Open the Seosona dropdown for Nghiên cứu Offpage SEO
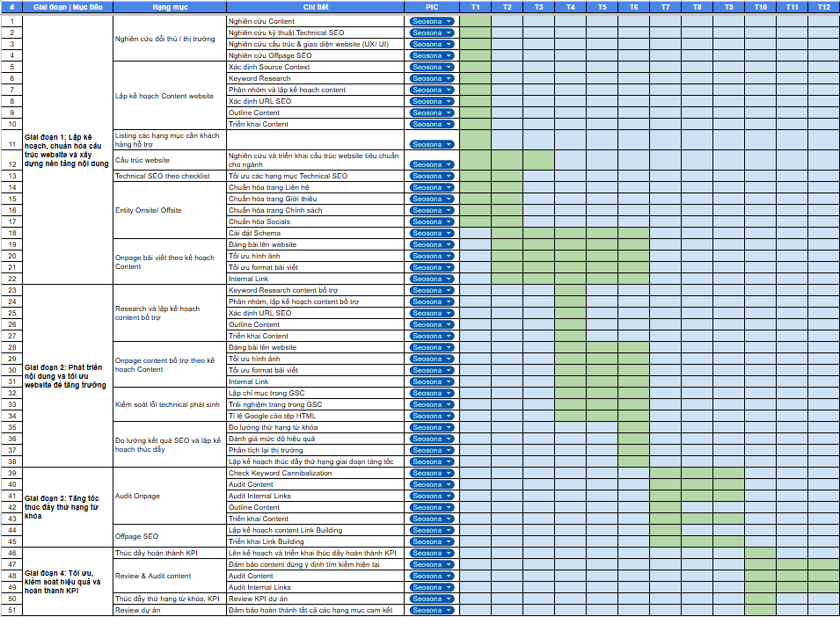The width and height of the screenshot is (840, 617). coord(432,55)
